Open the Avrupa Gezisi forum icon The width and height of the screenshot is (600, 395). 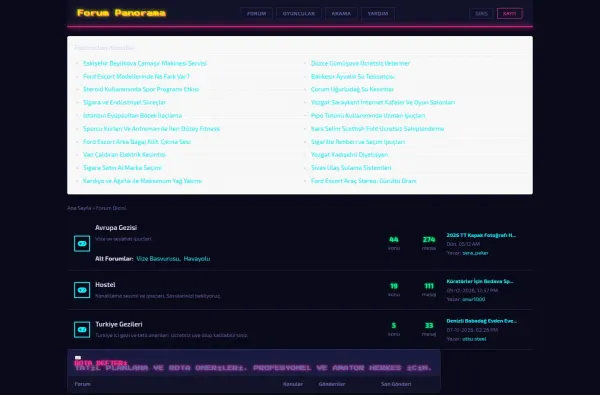(x=82, y=243)
